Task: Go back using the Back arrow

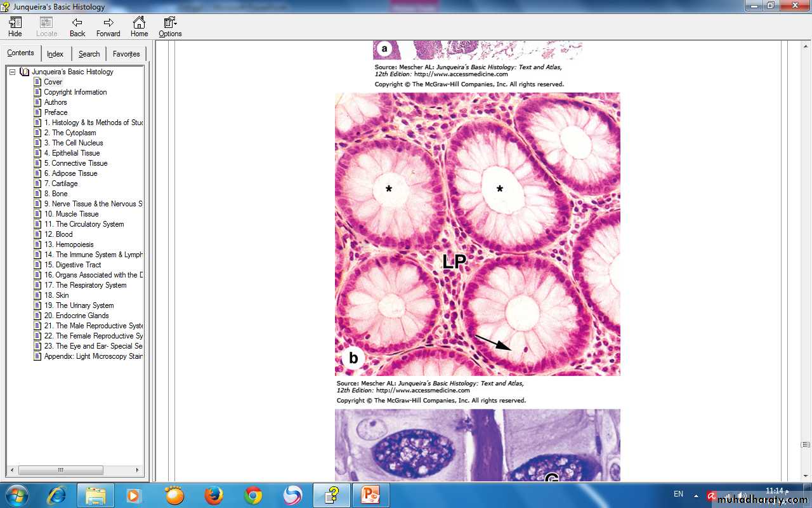Action: pyautogui.click(x=77, y=27)
